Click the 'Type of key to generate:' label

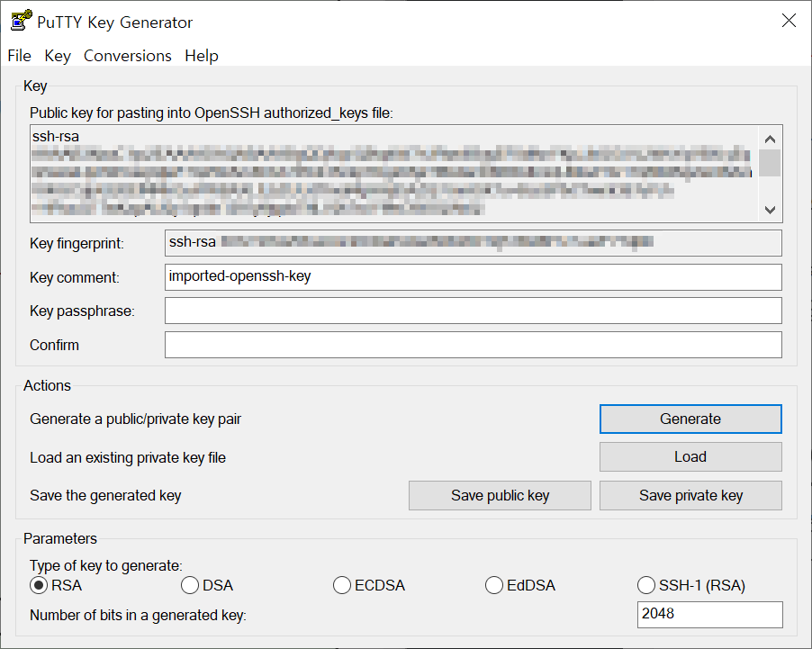[106, 565]
